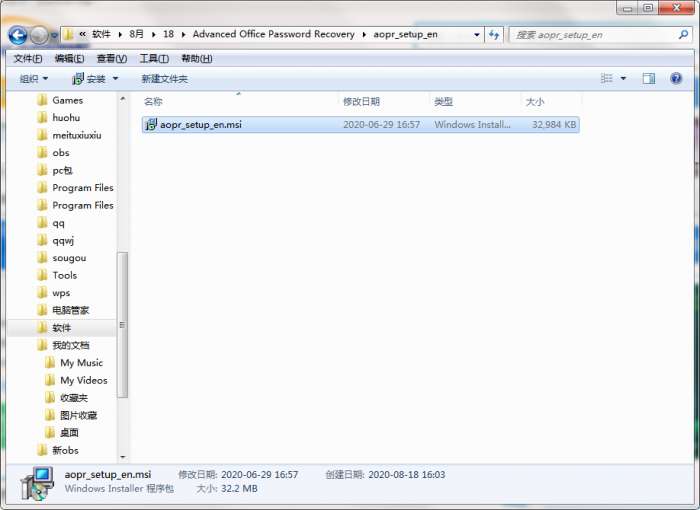Screen dimensions: 700x510
Task: Expand the arrow next to 安装
Action: tap(115, 79)
